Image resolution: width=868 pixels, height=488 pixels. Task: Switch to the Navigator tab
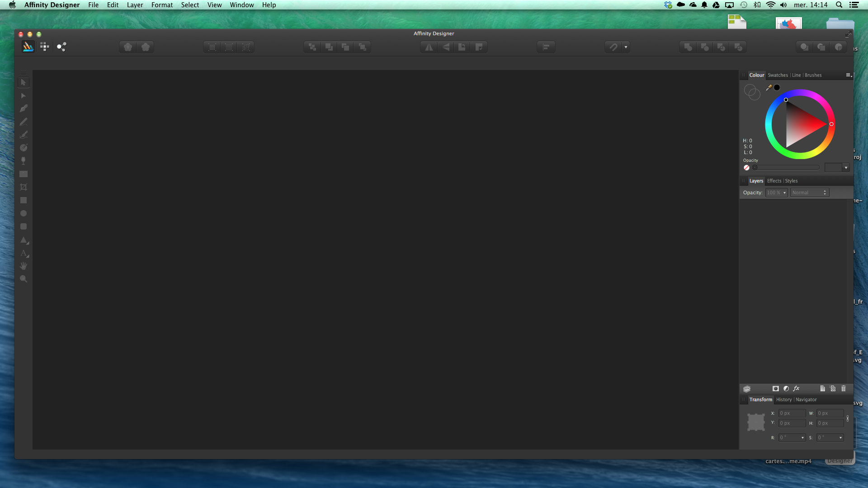806,399
